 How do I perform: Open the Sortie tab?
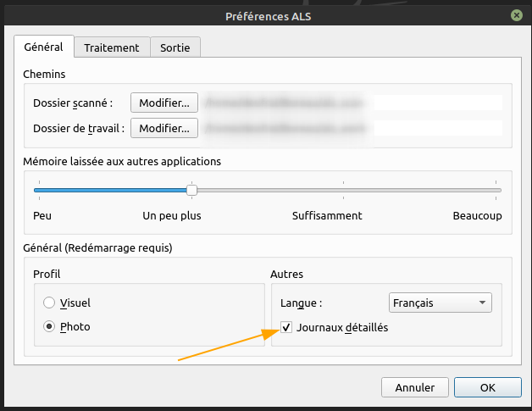point(175,47)
